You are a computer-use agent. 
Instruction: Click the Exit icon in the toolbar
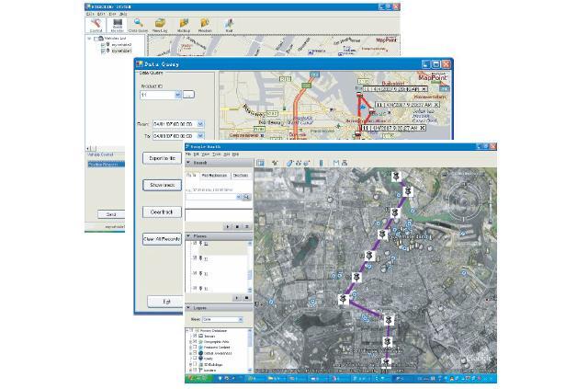[228, 25]
